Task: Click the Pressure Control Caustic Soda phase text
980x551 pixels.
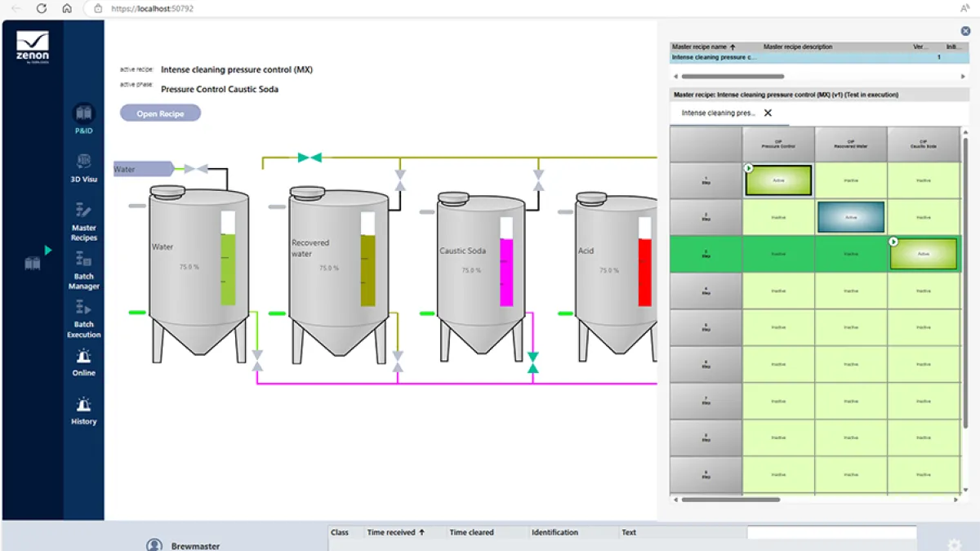Action: (219, 89)
